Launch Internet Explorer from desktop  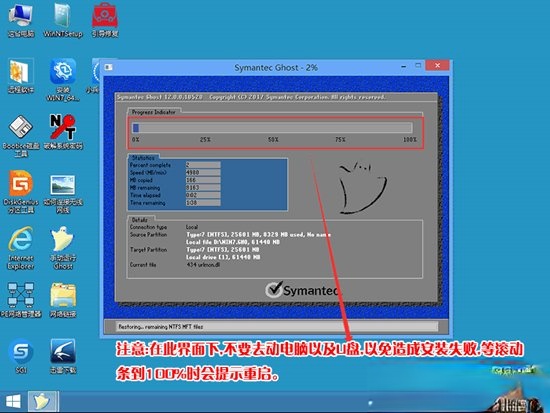21,248
